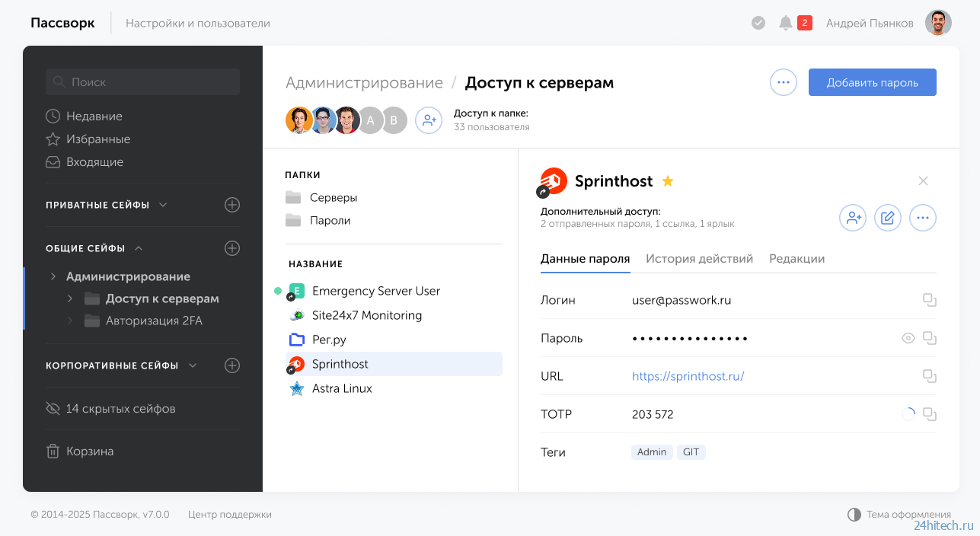Reveal the password with eye icon

click(908, 338)
